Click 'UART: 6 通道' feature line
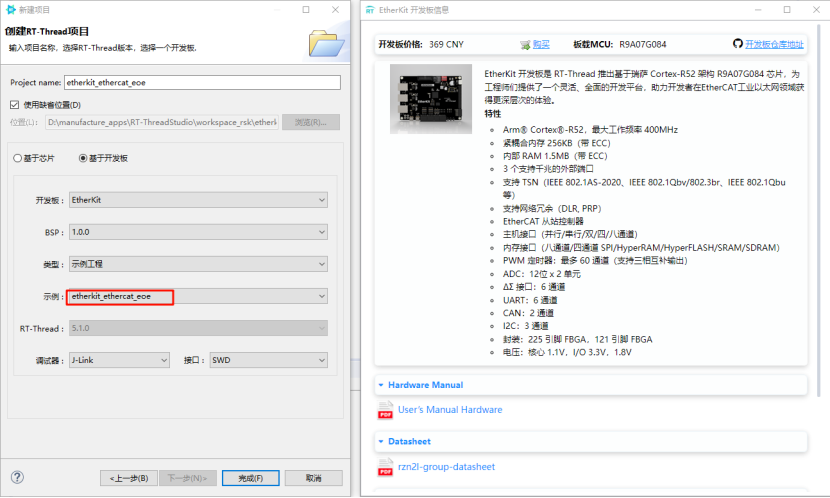Image resolution: width=830 pixels, height=498 pixels. tap(530, 300)
